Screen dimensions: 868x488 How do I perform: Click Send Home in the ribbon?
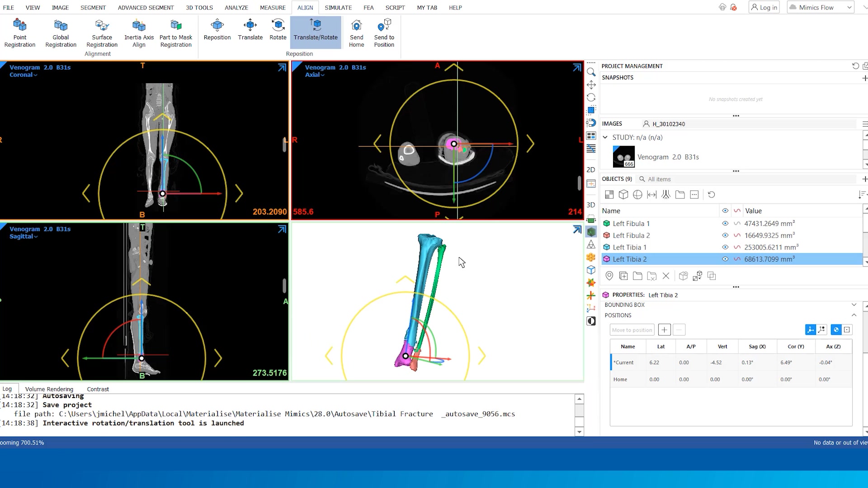[356, 33]
